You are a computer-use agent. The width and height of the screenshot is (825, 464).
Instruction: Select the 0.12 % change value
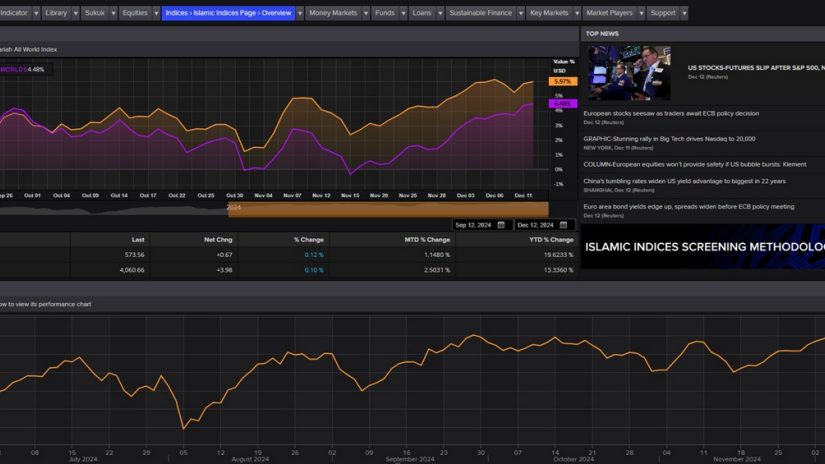point(314,255)
